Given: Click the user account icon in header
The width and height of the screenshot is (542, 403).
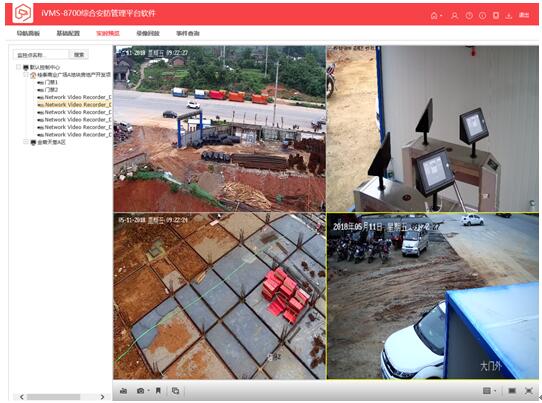Looking at the screenshot, I should click(x=455, y=16).
